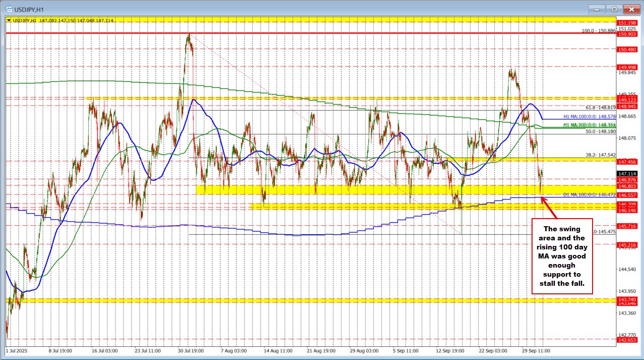Select the 38.2 - 147.542 retracement label
The width and height of the screenshot is (644, 360).
[x=601, y=155]
